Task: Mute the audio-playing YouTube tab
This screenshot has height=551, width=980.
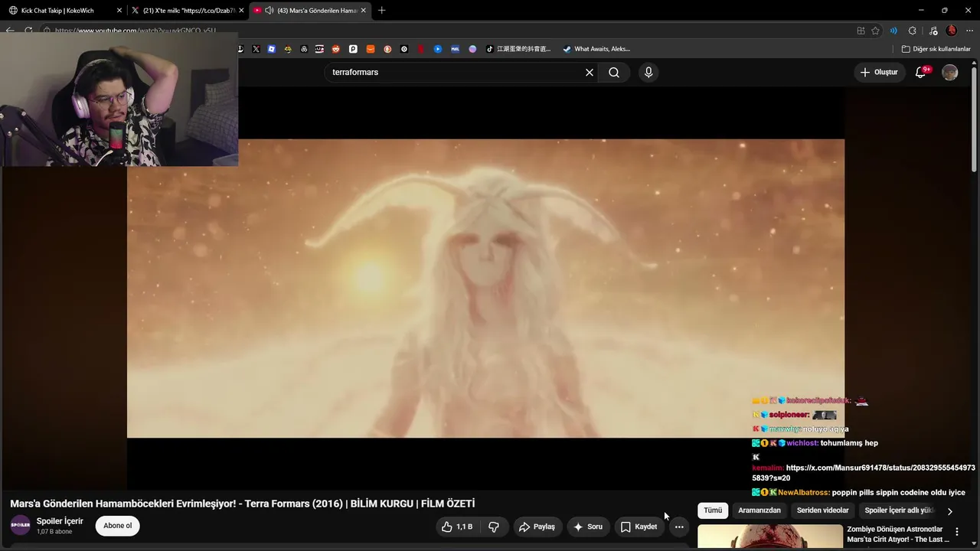Action: (x=269, y=11)
